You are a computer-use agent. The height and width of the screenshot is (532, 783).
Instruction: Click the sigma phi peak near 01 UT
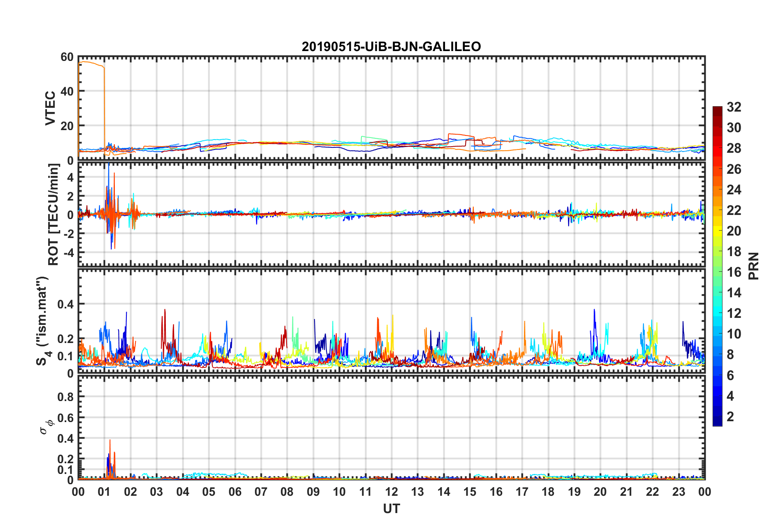(x=110, y=459)
